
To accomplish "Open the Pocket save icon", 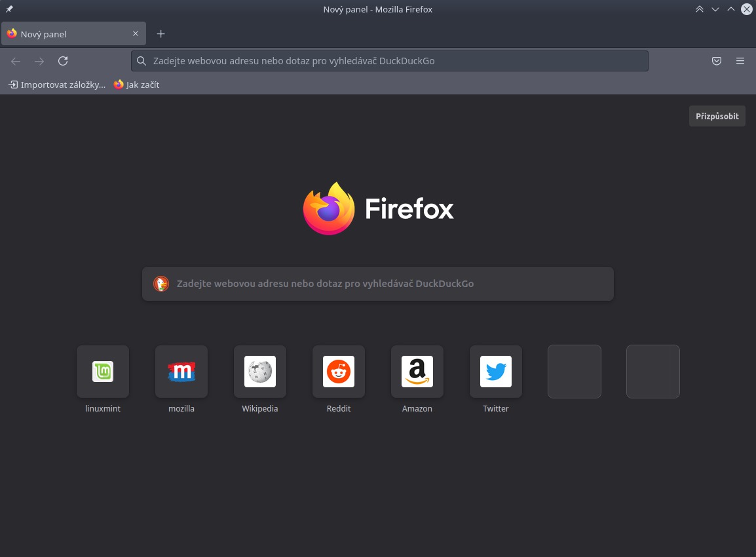I will pyautogui.click(x=717, y=61).
